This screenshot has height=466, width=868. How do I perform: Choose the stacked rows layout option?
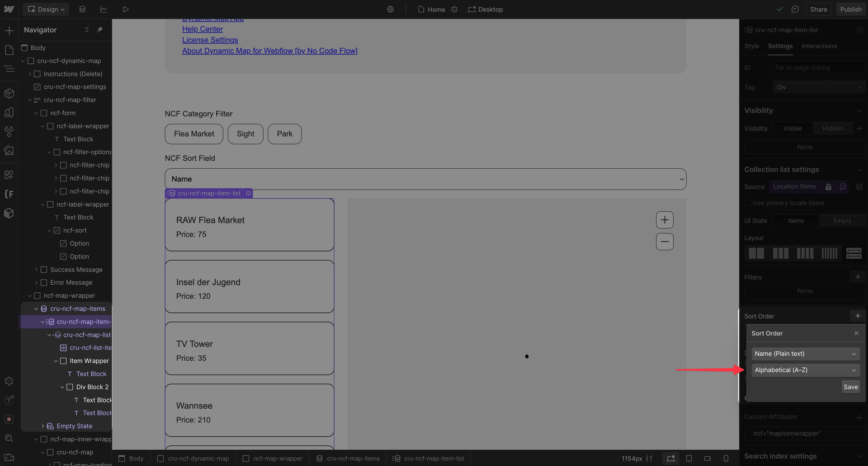click(854, 253)
